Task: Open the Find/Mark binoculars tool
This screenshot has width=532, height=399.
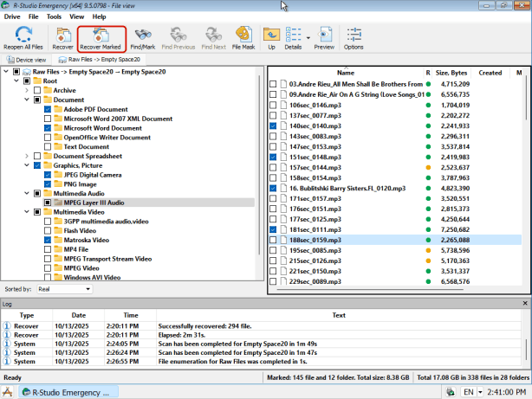Action: [x=142, y=37]
